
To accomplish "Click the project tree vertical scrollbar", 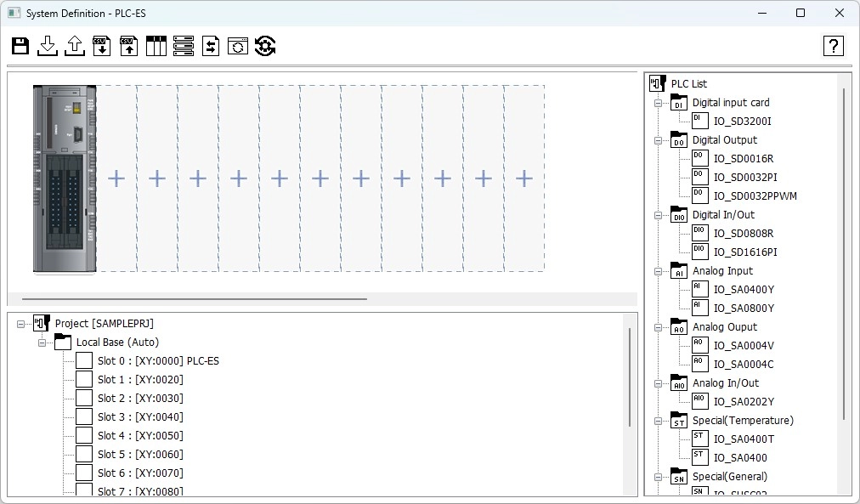I will click(x=630, y=377).
